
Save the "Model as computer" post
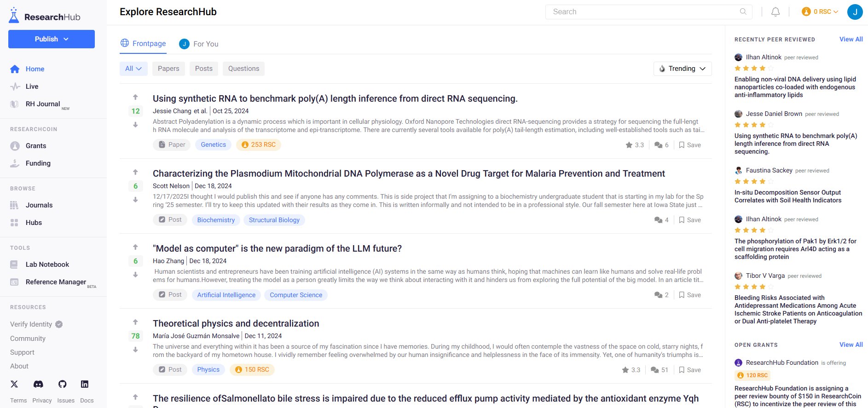[x=690, y=295]
